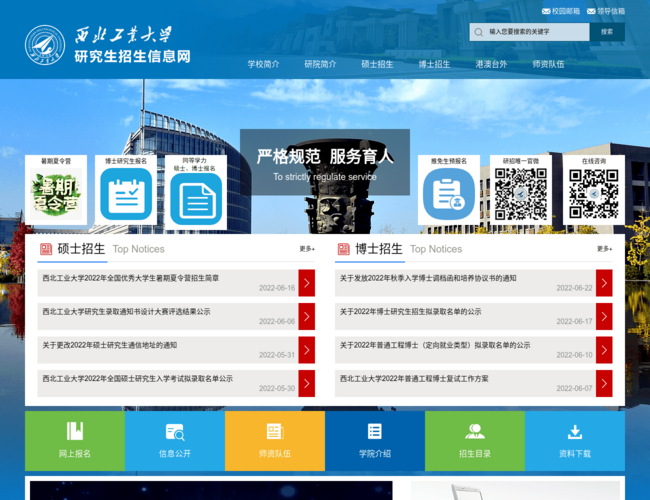Click 研究生招生信息网 site title
650x500 pixels.
[x=132, y=56]
